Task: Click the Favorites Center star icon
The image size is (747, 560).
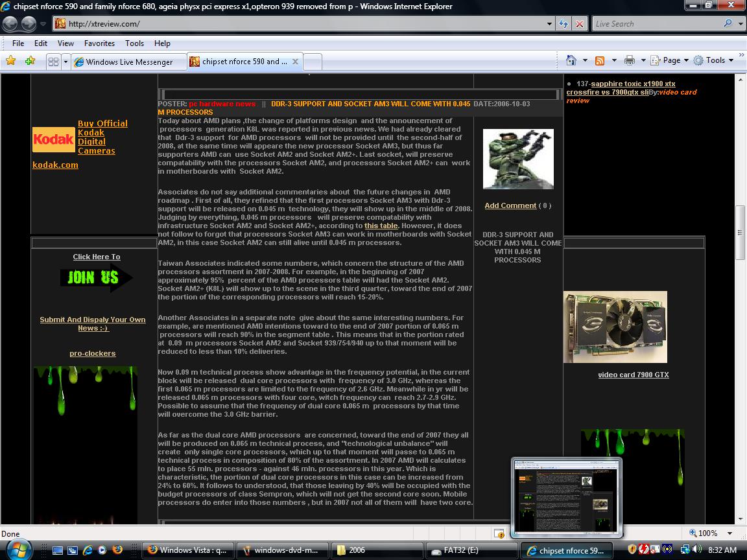Action: tap(10, 61)
